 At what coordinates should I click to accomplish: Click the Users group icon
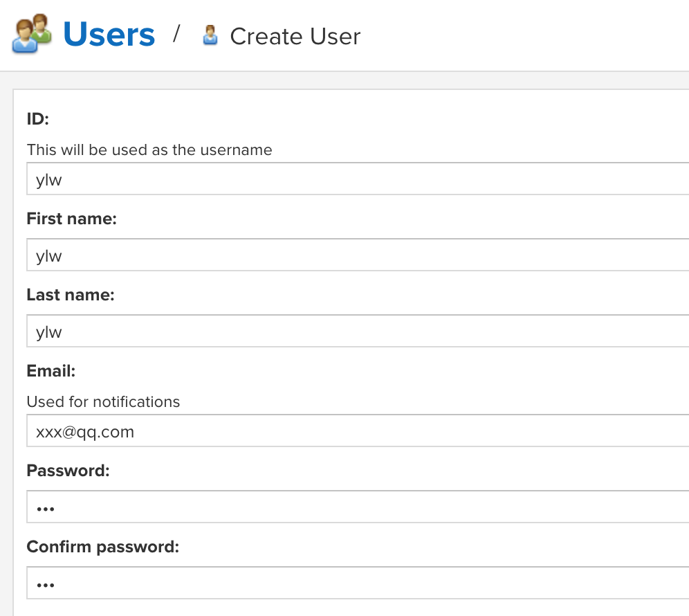click(32, 34)
